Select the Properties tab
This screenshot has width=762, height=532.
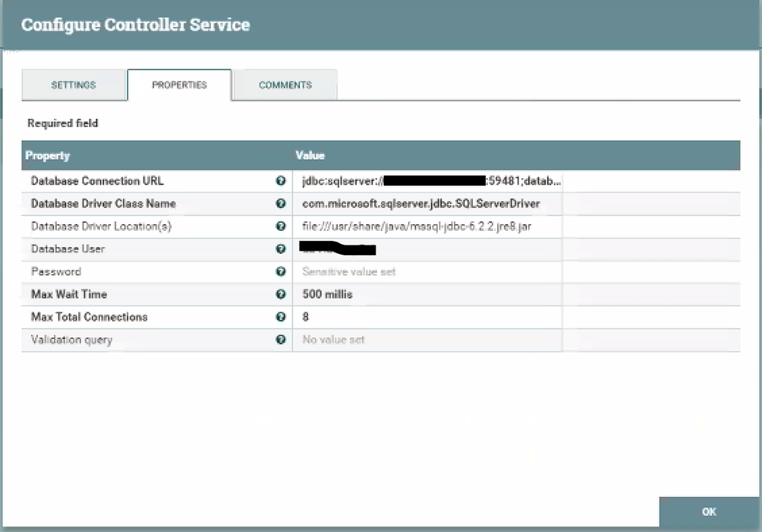pos(179,85)
